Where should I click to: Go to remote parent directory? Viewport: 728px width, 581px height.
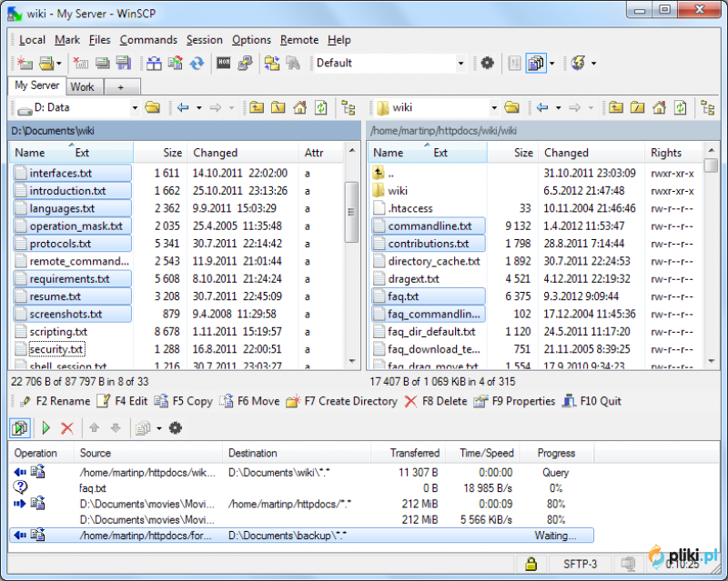point(616,107)
